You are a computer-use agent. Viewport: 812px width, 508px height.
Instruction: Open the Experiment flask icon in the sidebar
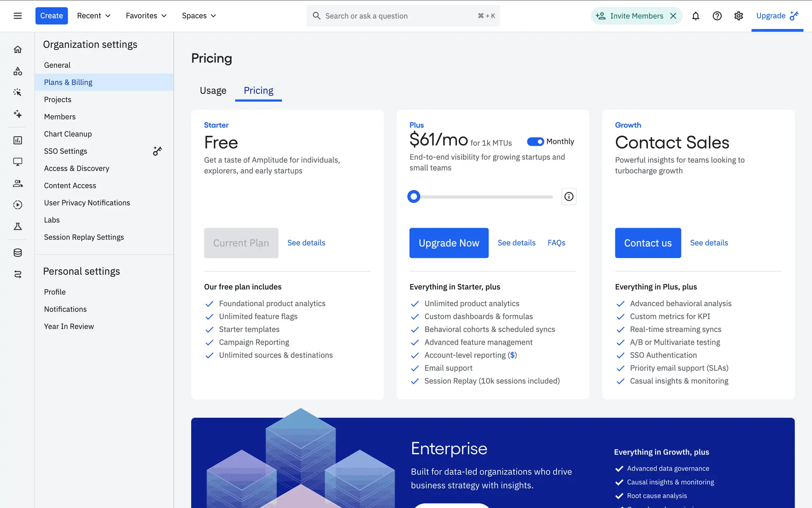point(17,226)
